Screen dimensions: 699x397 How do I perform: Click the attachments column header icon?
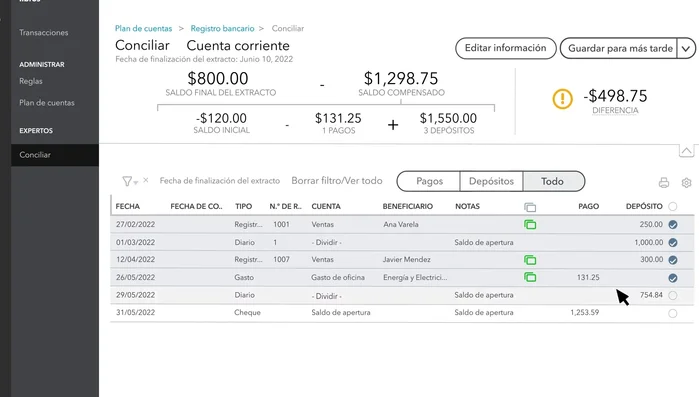coord(530,207)
